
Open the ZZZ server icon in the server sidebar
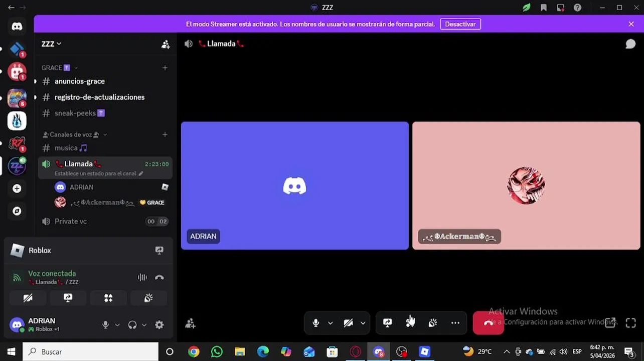pyautogui.click(x=17, y=166)
